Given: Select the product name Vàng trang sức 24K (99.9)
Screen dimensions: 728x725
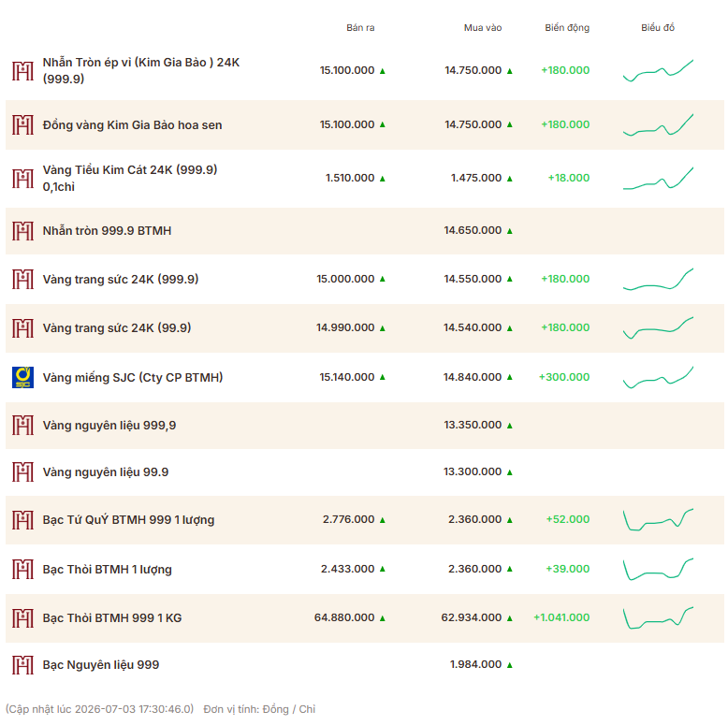Looking at the screenshot, I should coord(117,327).
